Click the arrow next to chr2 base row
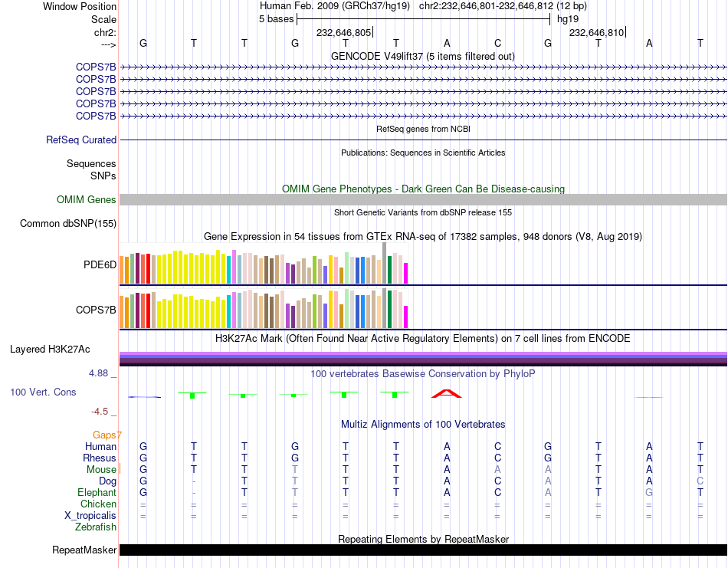Viewport: 728px width, 568px height. point(108,44)
